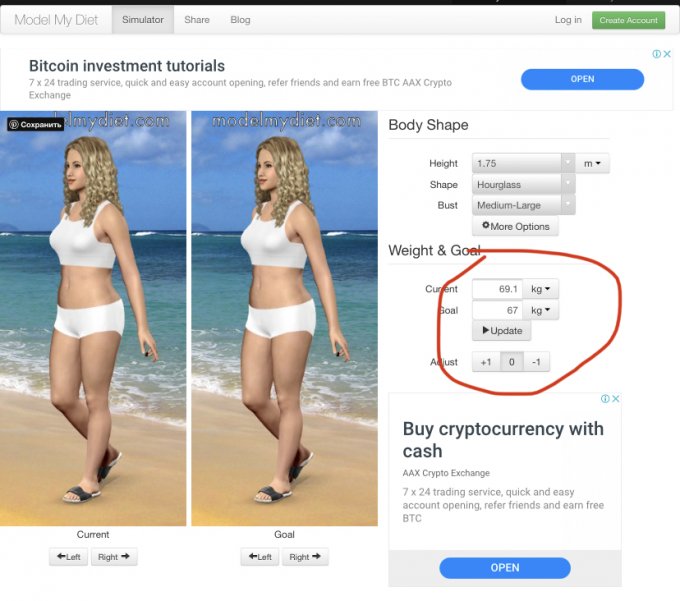Close the top Bitcoin banner ad
The width and height of the screenshot is (680, 601).
(667, 54)
